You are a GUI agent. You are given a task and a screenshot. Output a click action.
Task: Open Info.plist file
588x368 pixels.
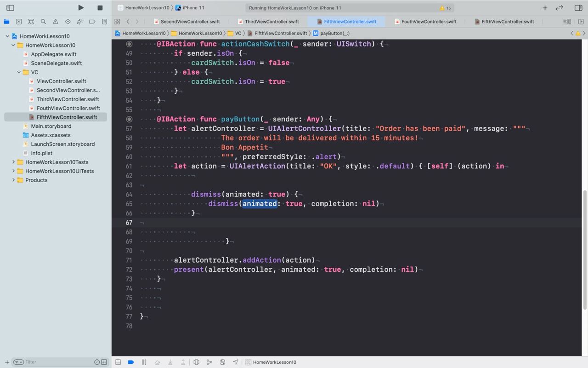click(x=41, y=153)
